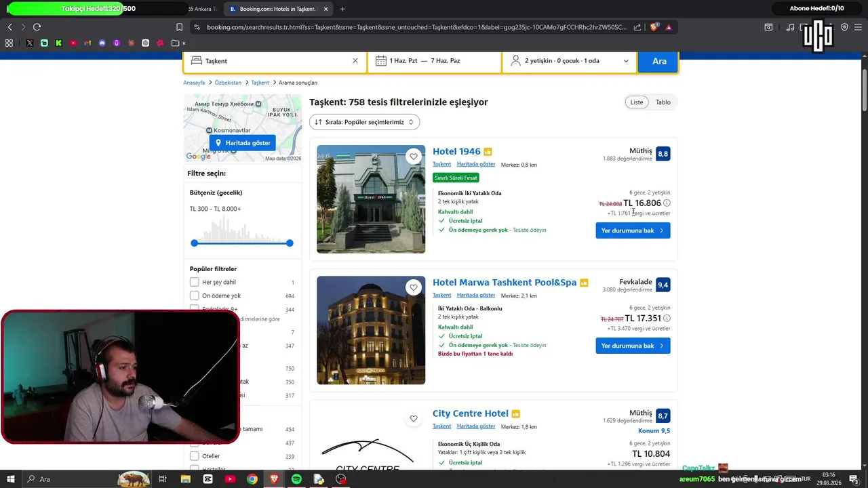868x488 pixels.
Task: Open CapCut from the taskbar
Action: (208, 479)
